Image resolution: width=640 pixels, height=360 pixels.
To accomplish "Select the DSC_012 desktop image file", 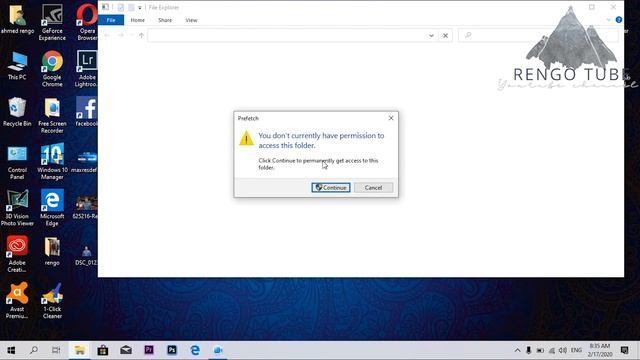I will click(86, 256).
